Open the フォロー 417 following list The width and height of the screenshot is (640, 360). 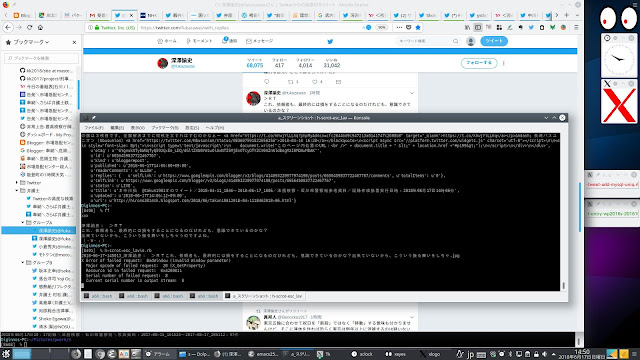click(279, 63)
